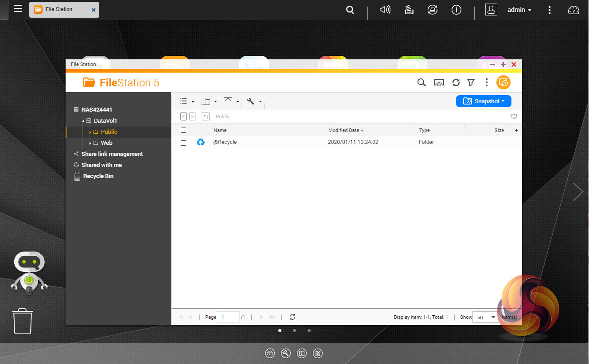
Task: Click the 2020/01/11 13:24:02 modified date cell
Action: (353, 142)
